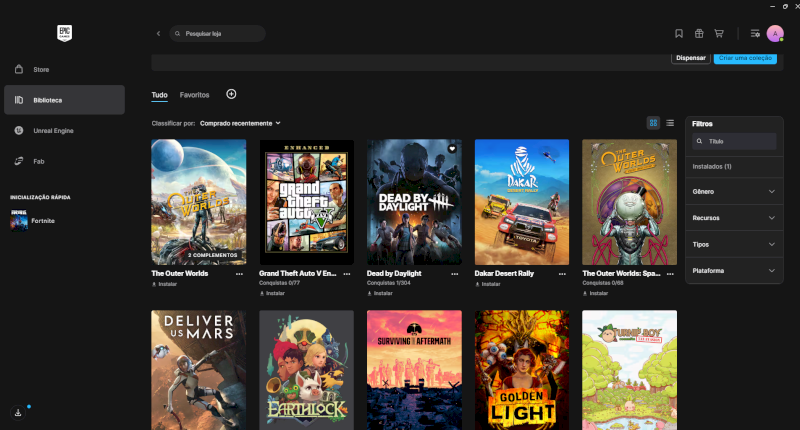Install The Outer Worlds: Spacer's Choice
Image resolution: width=800 pixels, height=430 pixels.
pos(595,293)
